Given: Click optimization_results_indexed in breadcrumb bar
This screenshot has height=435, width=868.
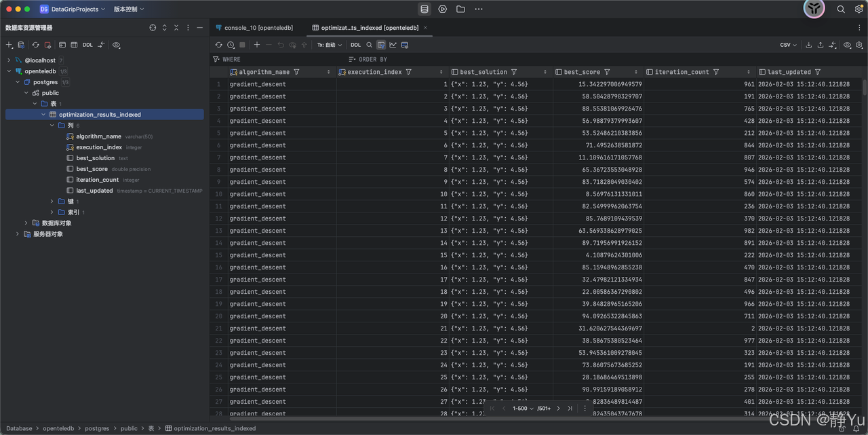Looking at the screenshot, I should [x=211, y=428].
